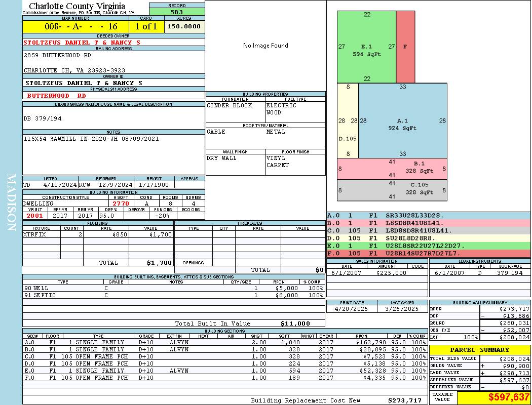Click fuel type ELECTRIC
This screenshot has height=405, width=532.
[x=281, y=105]
